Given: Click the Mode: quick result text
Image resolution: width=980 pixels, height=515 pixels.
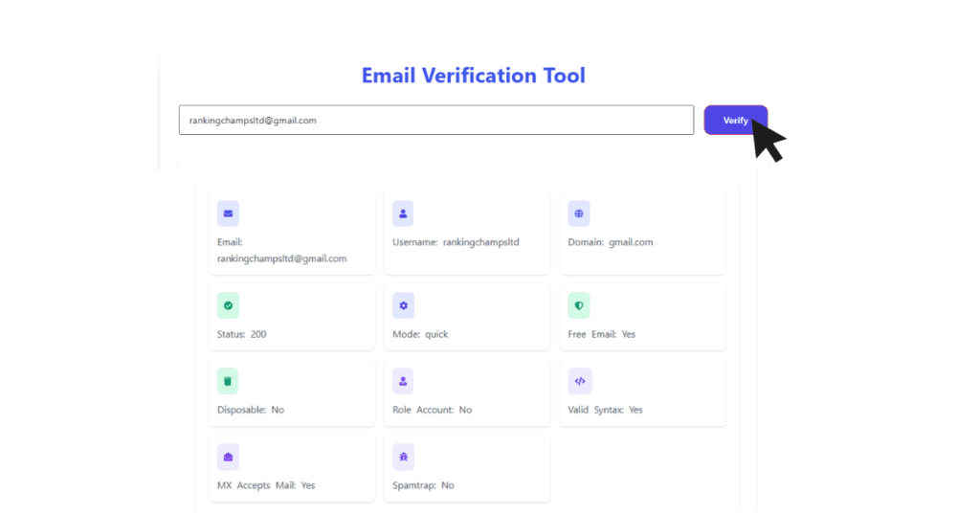Looking at the screenshot, I should tap(420, 334).
